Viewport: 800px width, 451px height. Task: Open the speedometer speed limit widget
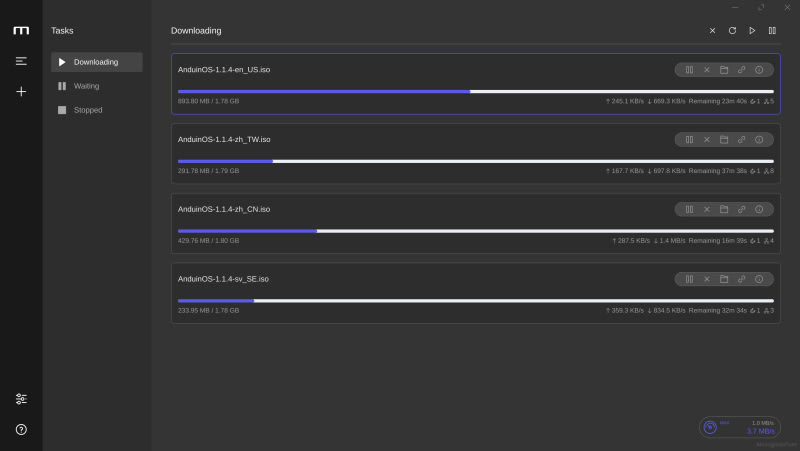point(710,427)
